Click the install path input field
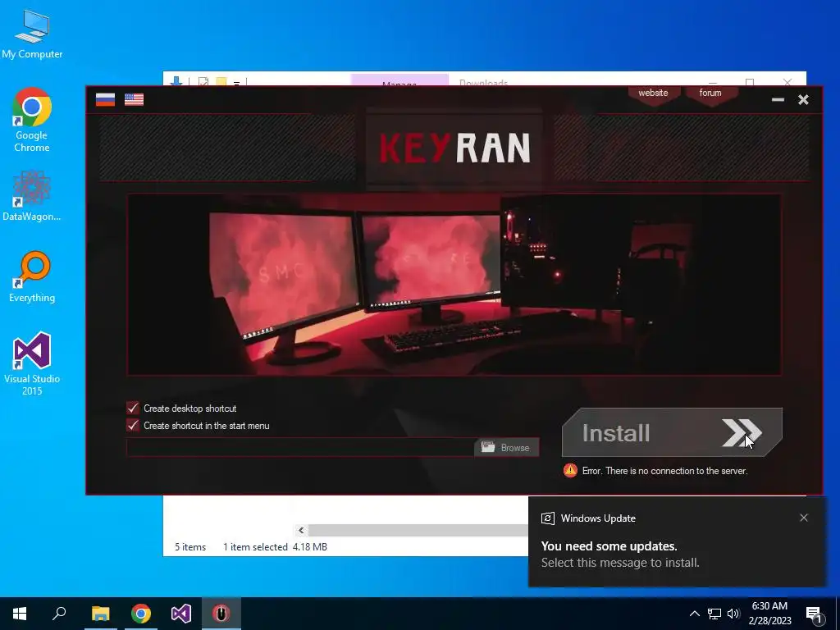 click(x=300, y=447)
